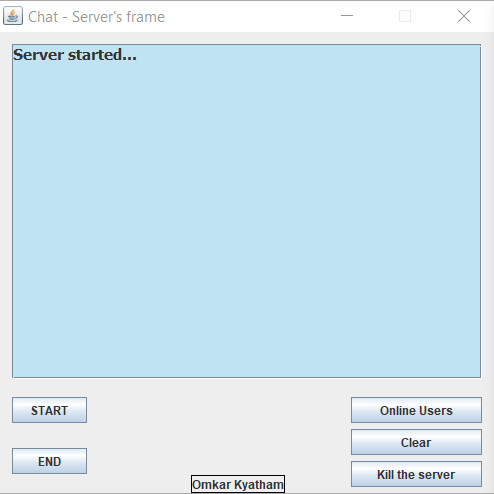The image size is (494, 494).
Task: Close the Chat Server's frame window
Action: tap(464, 16)
